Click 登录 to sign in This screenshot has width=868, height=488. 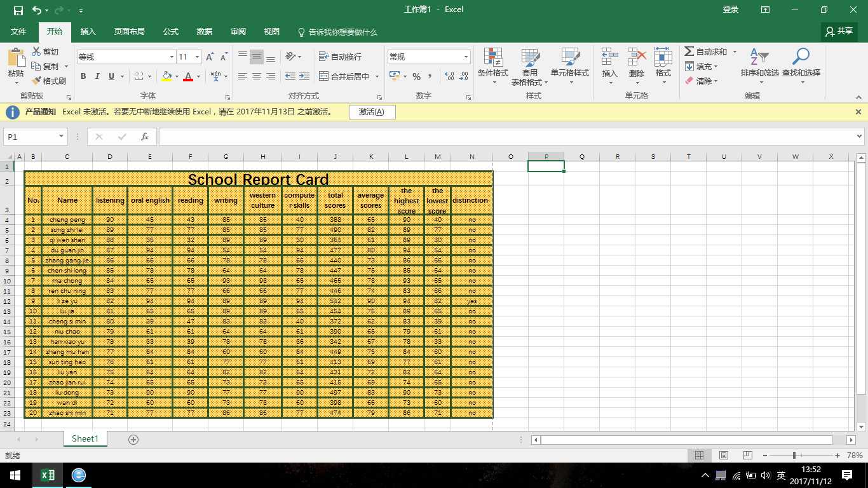coord(731,10)
